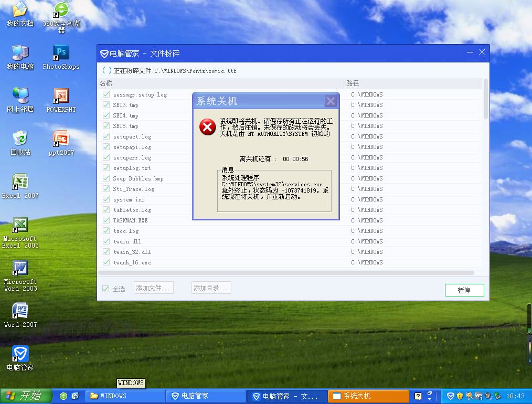Viewport: 532px width, 404px height.
Task: Select the Sti_Trace.log file row
Action: click(x=290, y=188)
